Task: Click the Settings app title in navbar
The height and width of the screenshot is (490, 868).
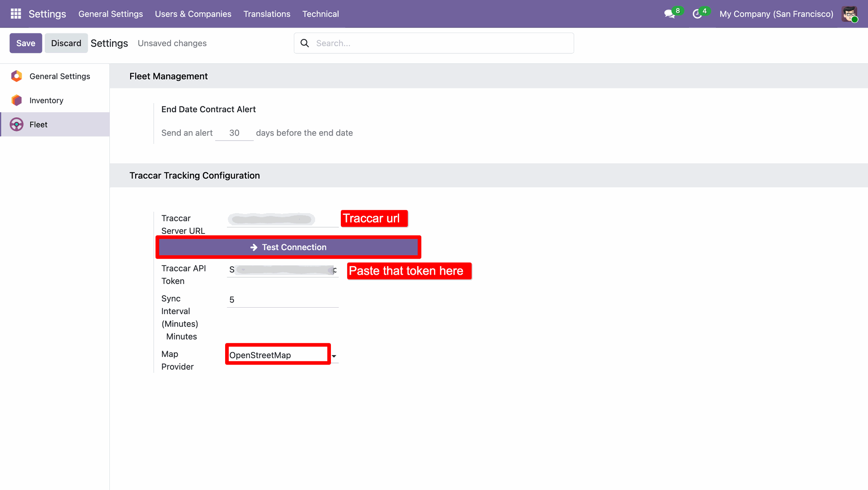Action: tap(47, 14)
